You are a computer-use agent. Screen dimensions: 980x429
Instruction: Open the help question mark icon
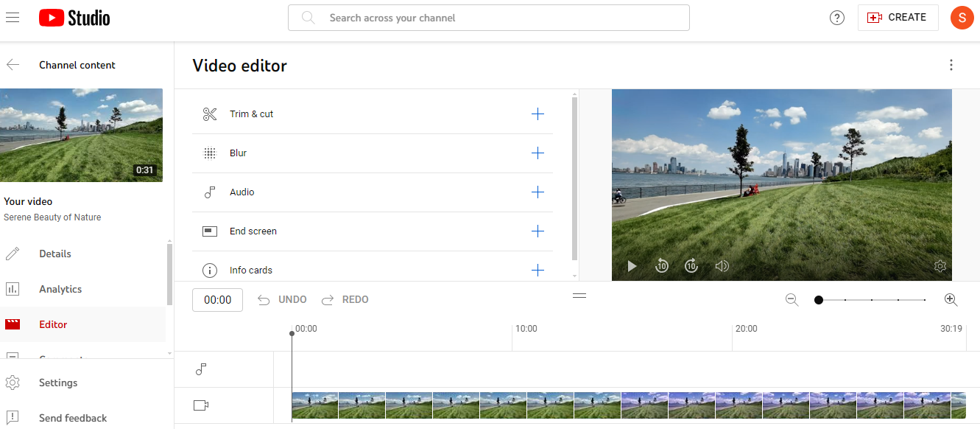836,18
